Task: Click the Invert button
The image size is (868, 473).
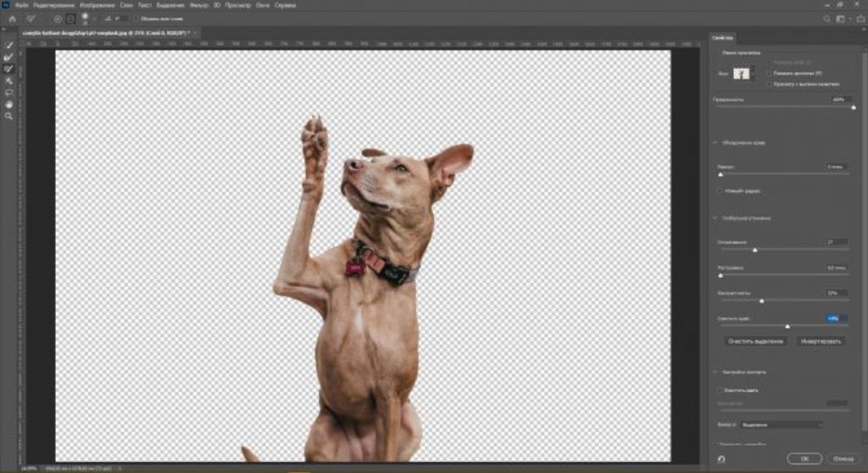Action: (821, 341)
